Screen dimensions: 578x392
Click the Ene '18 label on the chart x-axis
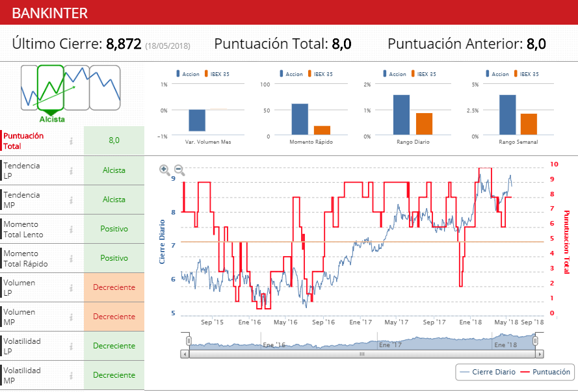click(470, 322)
